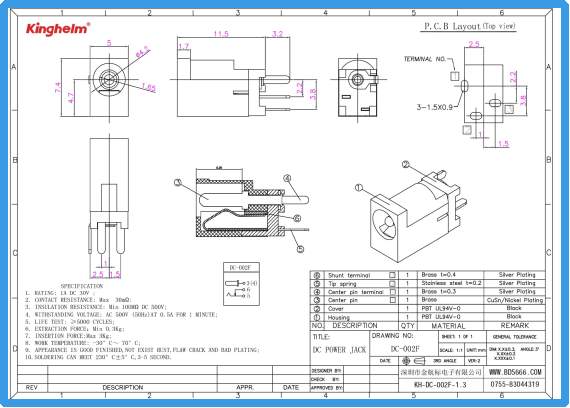Click the Tip spring description

(342, 284)
